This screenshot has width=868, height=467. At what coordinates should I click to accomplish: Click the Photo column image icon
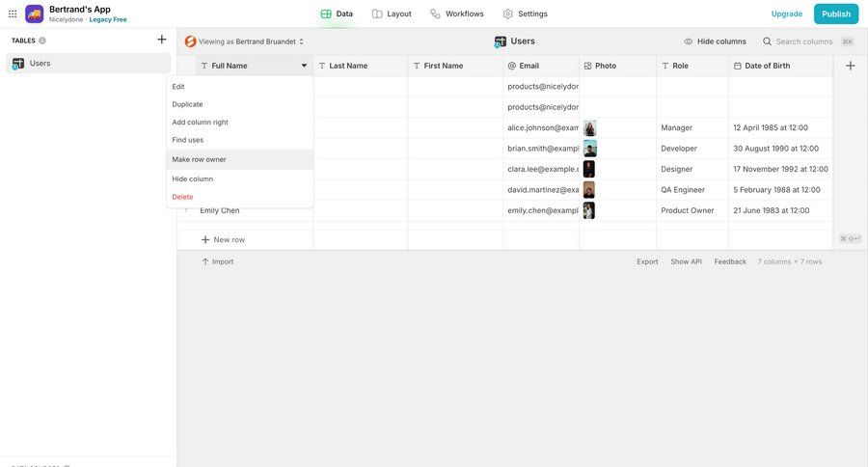(x=588, y=66)
